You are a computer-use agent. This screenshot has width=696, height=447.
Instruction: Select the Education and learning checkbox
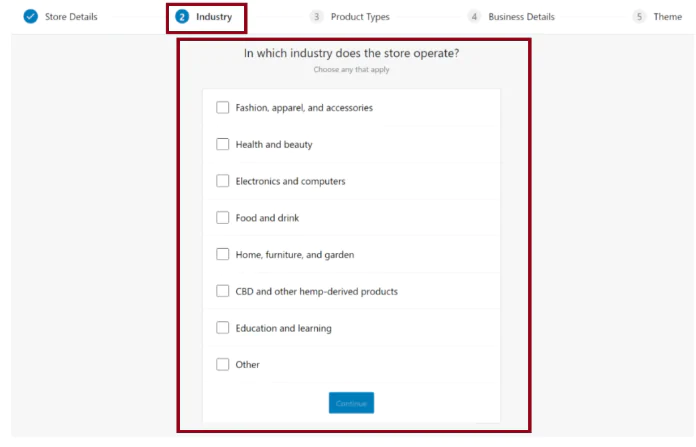point(223,328)
